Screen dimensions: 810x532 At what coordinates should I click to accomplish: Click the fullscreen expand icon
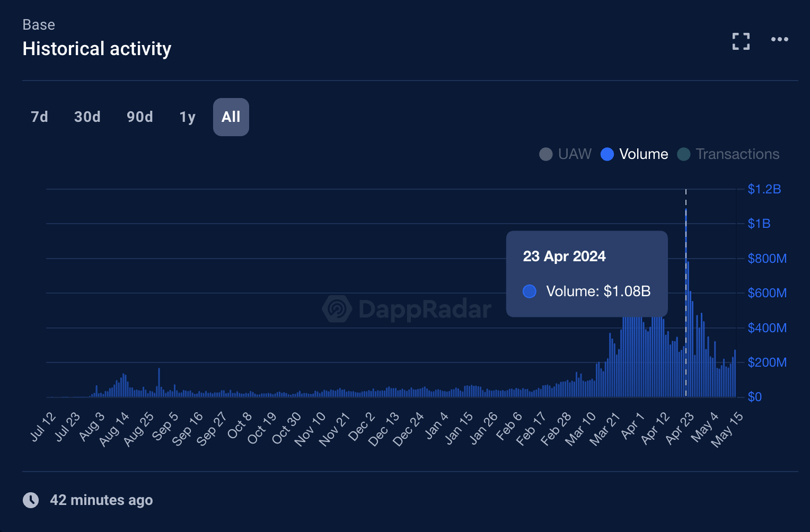(741, 41)
